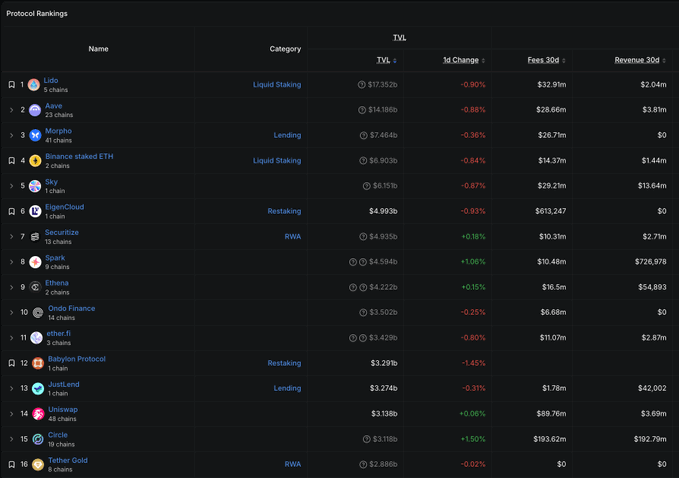Image resolution: width=679 pixels, height=478 pixels.
Task: Click the Lido logo icon
Action: tap(34, 84)
